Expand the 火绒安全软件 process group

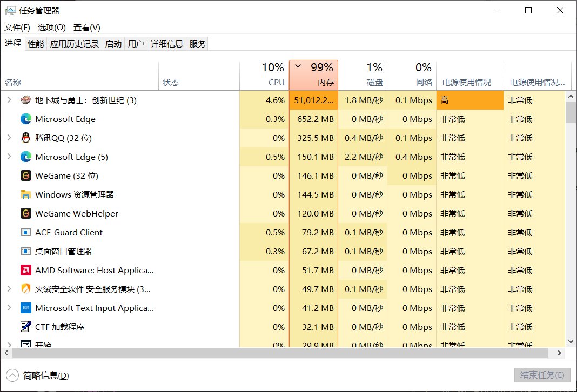[x=9, y=289]
